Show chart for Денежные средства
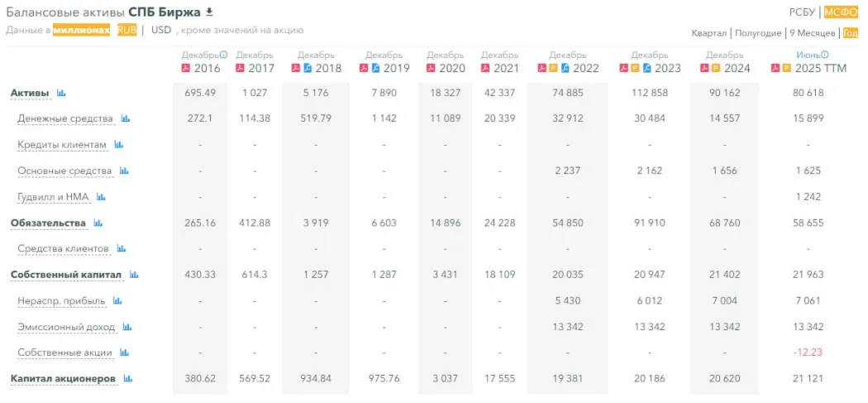 pyautogui.click(x=126, y=119)
